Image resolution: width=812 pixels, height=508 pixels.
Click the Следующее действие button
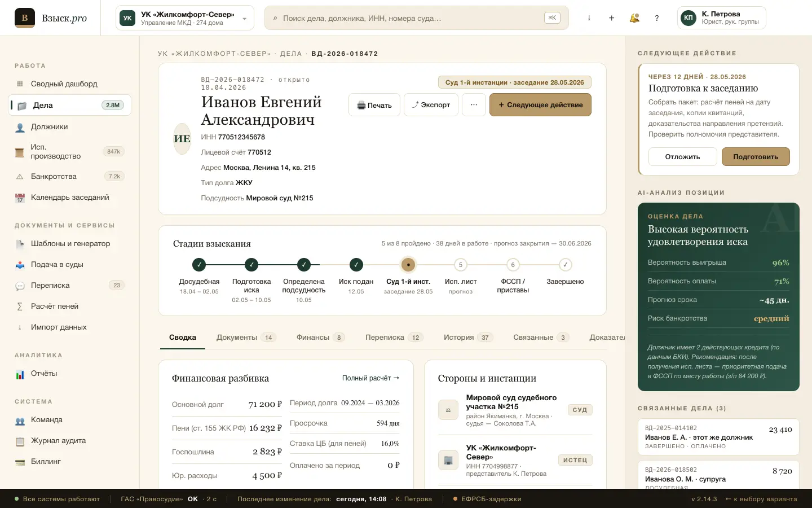tap(540, 105)
